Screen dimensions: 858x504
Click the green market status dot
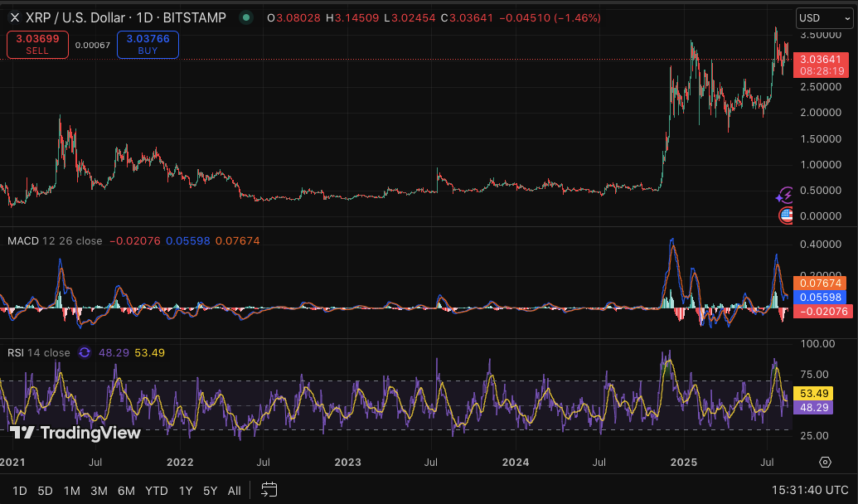coord(245,17)
